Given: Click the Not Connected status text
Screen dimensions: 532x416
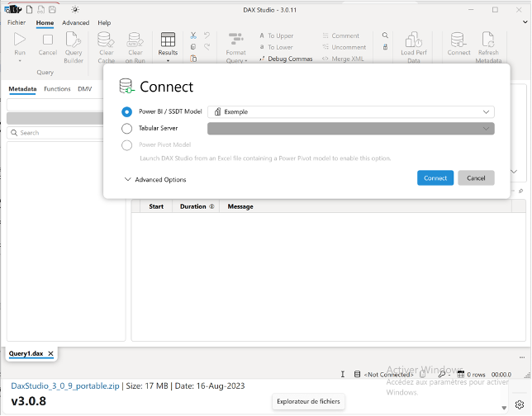Looking at the screenshot, I should pyautogui.click(x=388, y=375).
